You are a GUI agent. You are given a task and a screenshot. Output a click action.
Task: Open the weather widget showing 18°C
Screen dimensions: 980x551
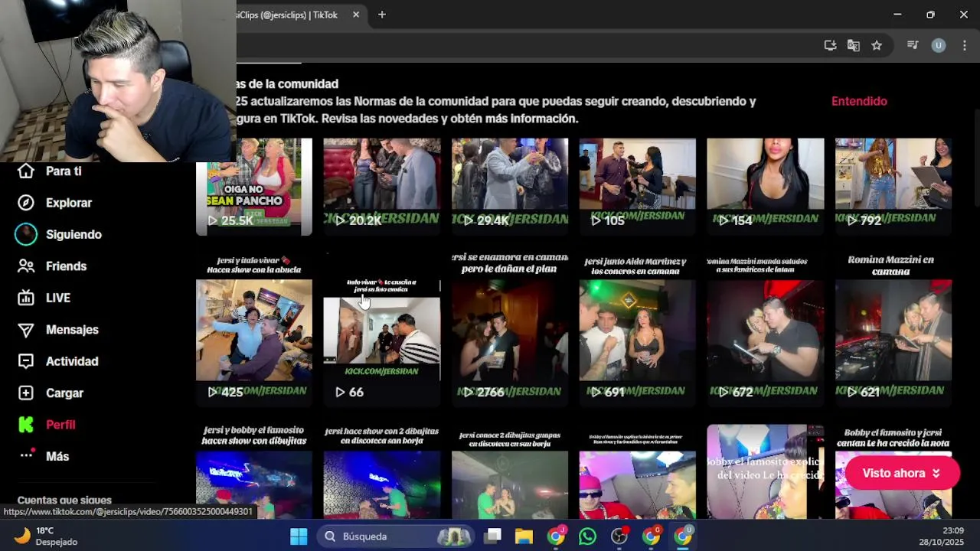pyautogui.click(x=46, y=536)
